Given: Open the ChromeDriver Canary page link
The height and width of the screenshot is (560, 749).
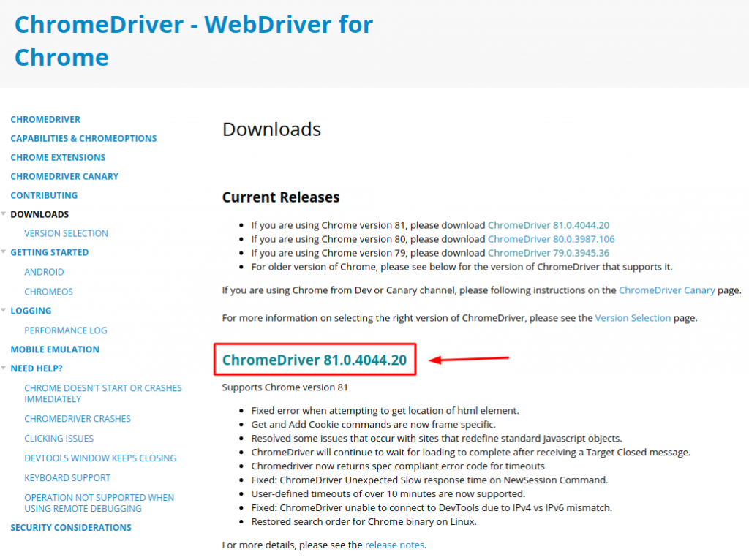Looking at the screenshot, I should (666, 290).
